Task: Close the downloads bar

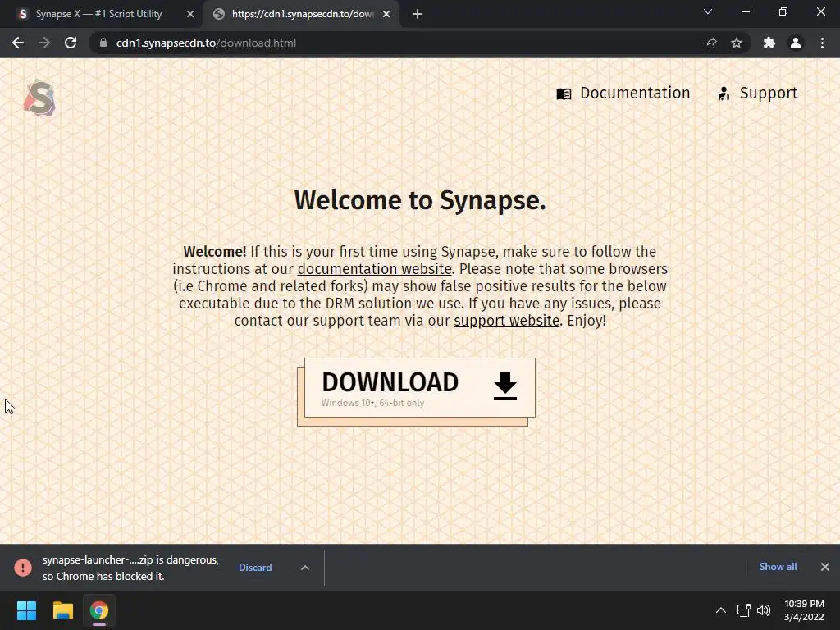Action: pyautogui.click(x=825, y=567)
